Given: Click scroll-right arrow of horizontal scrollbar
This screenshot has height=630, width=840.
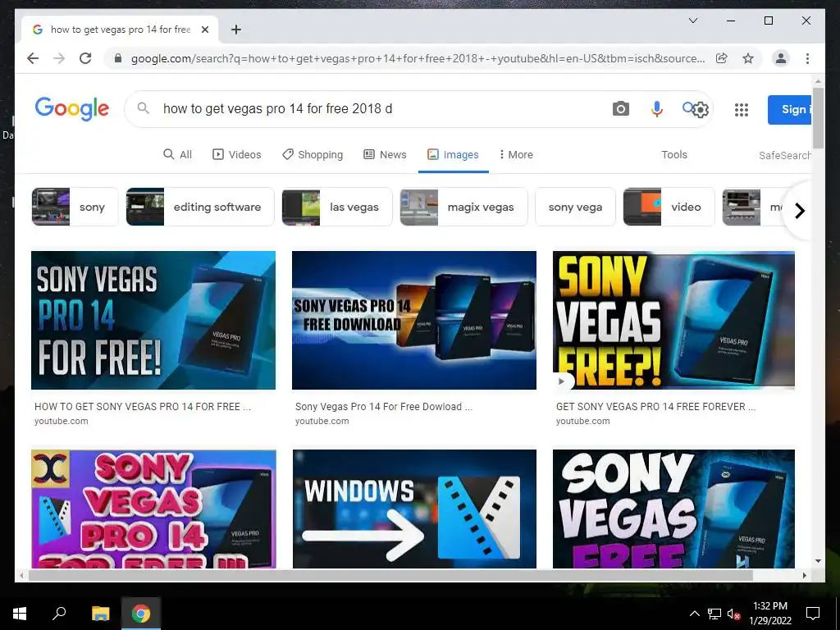Looking at the screenshot, I should [x=804, y=575].
